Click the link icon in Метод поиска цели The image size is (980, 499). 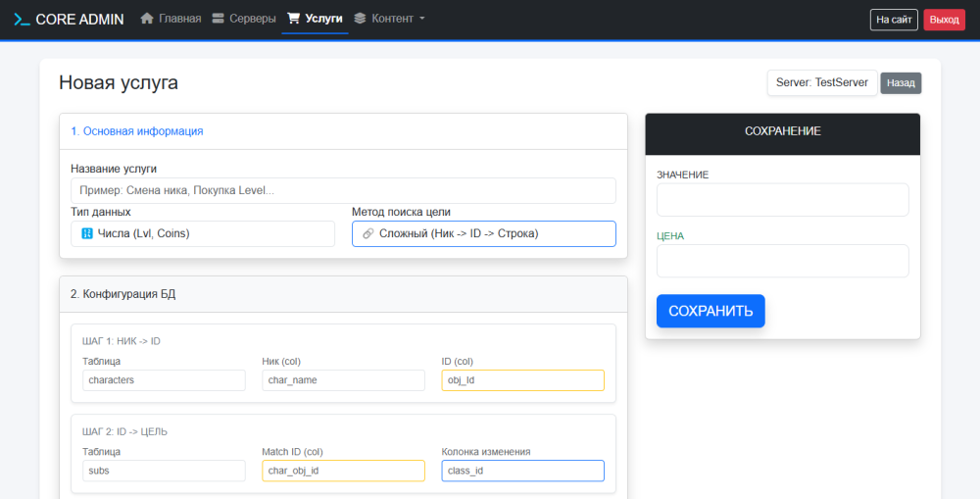(x=367, y=233)
